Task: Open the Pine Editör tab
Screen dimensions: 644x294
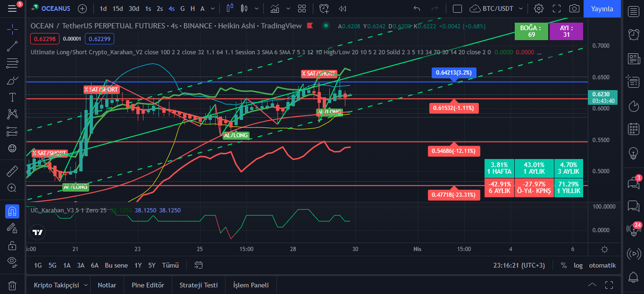Action: pos(148,285)
